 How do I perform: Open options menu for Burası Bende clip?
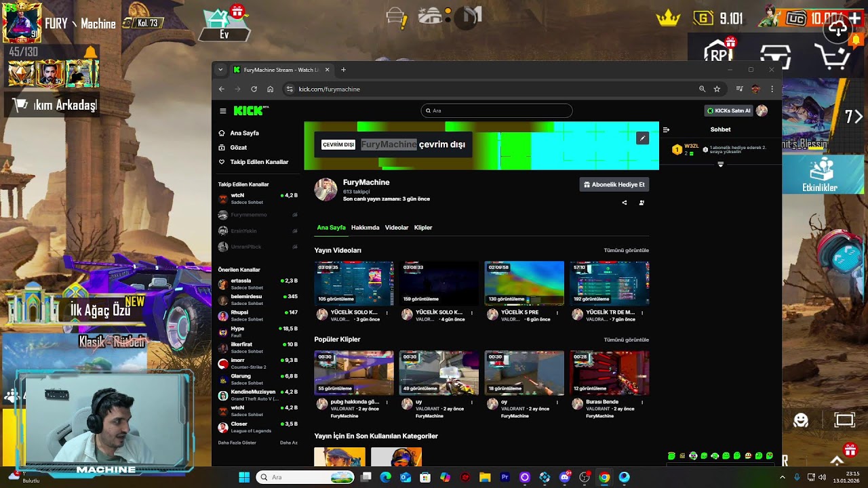[x=642, y=403]
